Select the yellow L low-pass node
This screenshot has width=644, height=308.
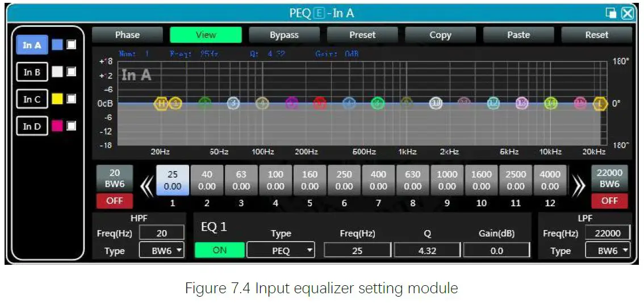click(x=600, y=103)
